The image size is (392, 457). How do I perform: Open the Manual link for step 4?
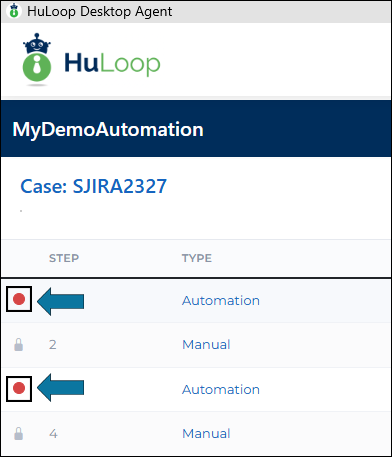[x=206, y=433]
